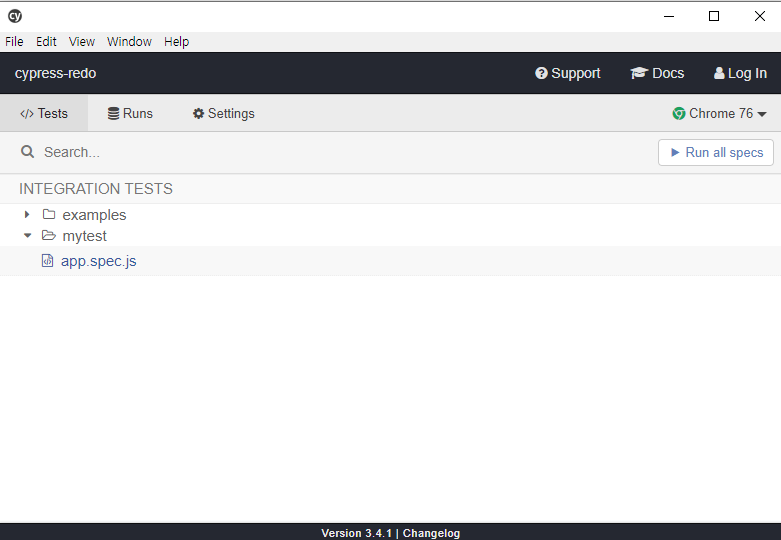
Task: Collapse the mytest folder arrow
Action: pos(27,236)
